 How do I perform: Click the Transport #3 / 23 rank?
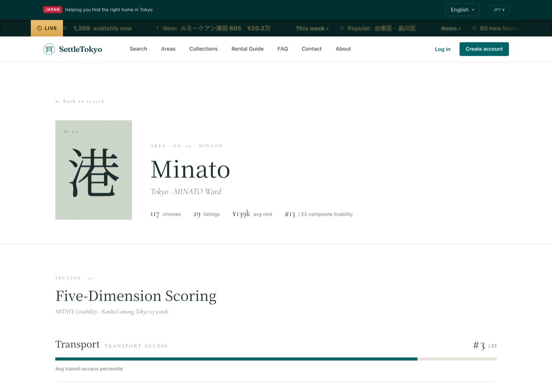(485, 345)
